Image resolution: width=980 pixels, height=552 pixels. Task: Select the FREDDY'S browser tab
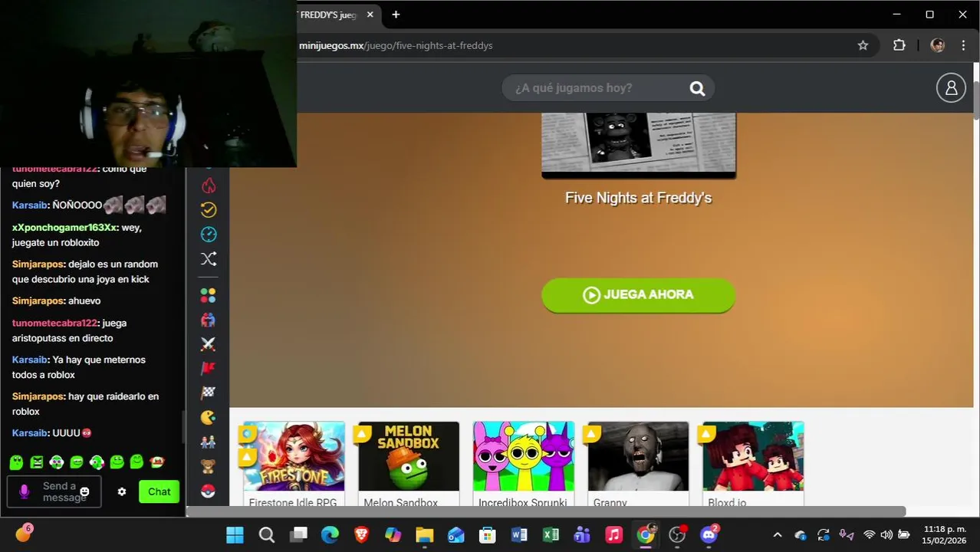(x=328, y=15)
